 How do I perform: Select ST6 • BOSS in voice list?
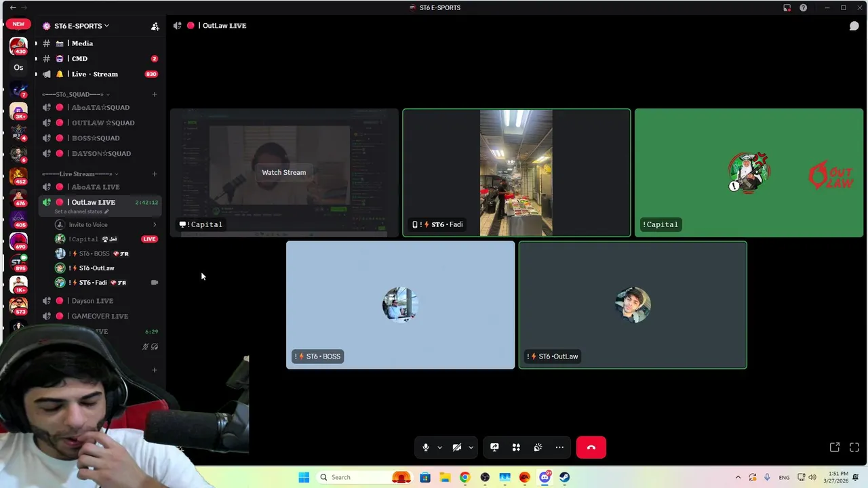(x=106, y=253)
